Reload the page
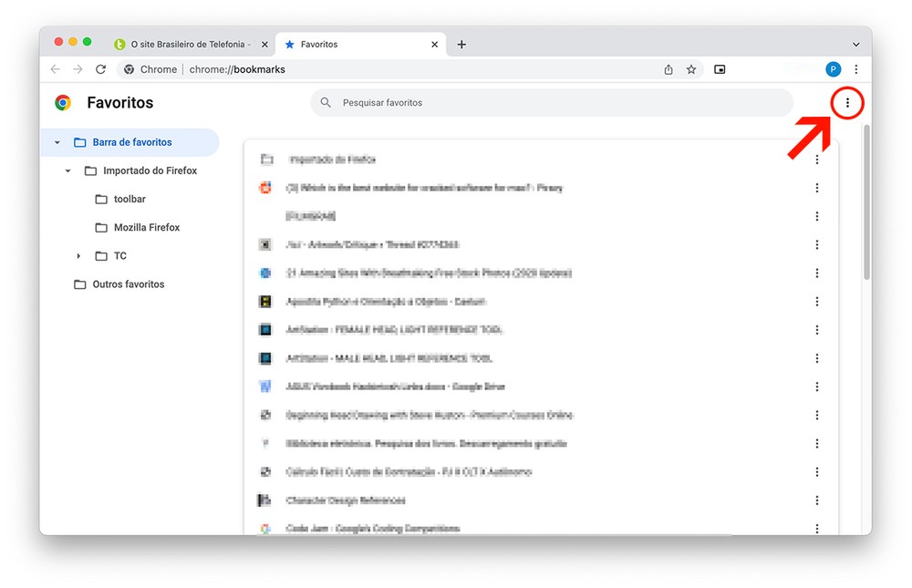Viewport: 912px width, 588px height. click(101, 69)
